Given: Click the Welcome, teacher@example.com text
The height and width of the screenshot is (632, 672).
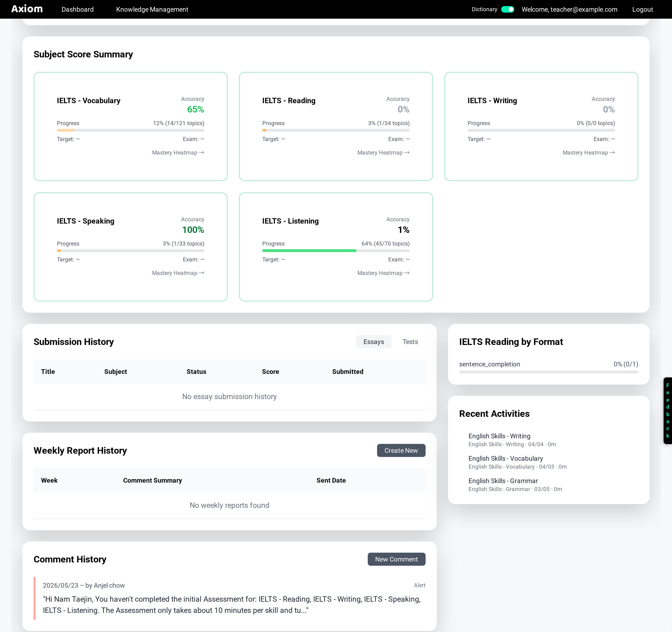Looking at the screenshot, I should click(x=569, y=10).
